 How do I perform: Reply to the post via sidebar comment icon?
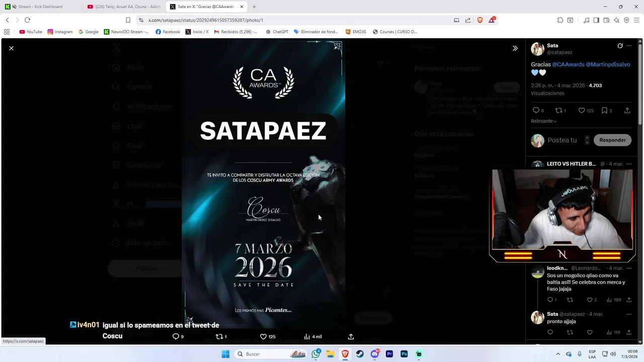(536, 111)
